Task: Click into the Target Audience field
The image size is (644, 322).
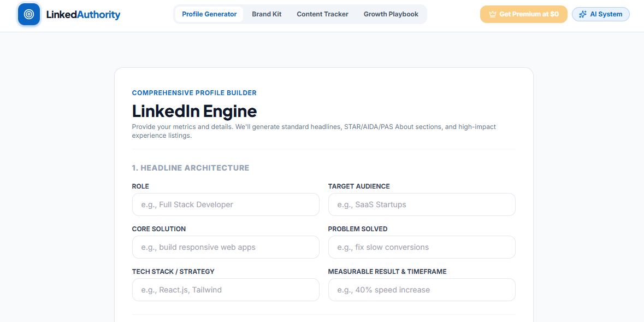Action: point(422,204)
